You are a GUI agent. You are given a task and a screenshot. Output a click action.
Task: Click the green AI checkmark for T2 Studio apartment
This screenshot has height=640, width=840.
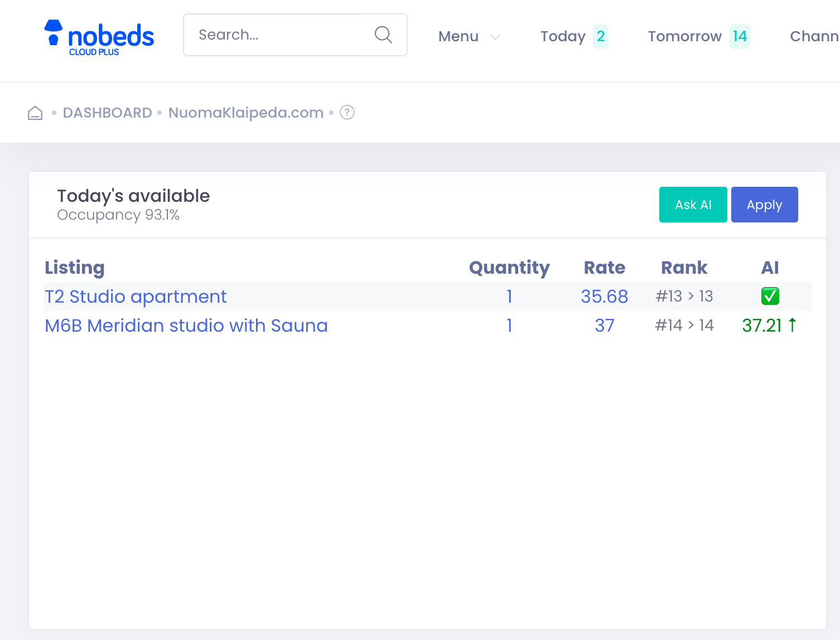pos(770,296)
